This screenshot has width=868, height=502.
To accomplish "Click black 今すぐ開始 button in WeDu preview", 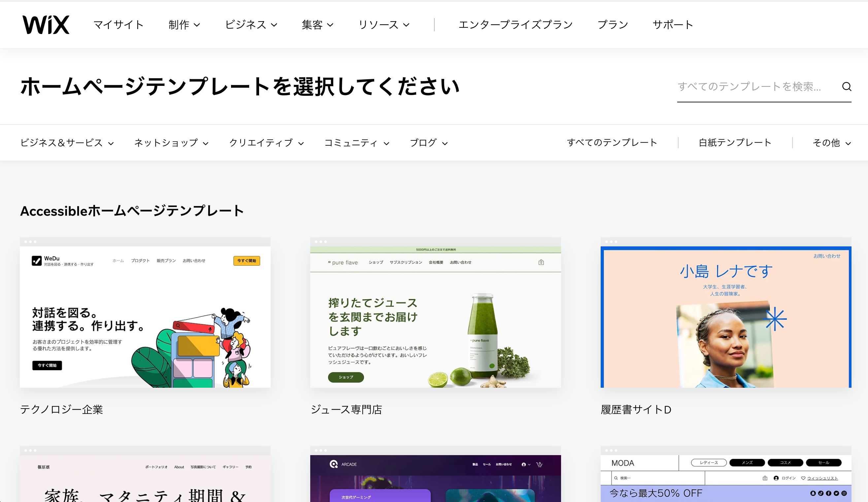I will click(x=47, y=366).
